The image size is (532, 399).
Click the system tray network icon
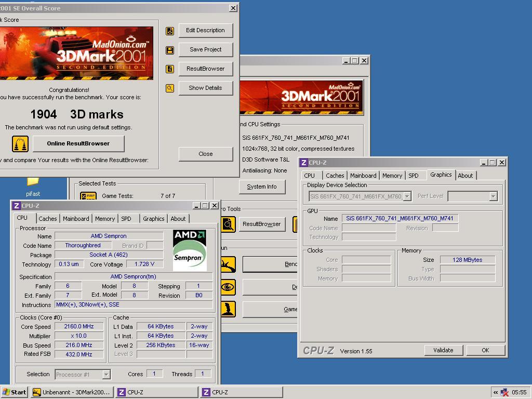[x=504, y=393]
